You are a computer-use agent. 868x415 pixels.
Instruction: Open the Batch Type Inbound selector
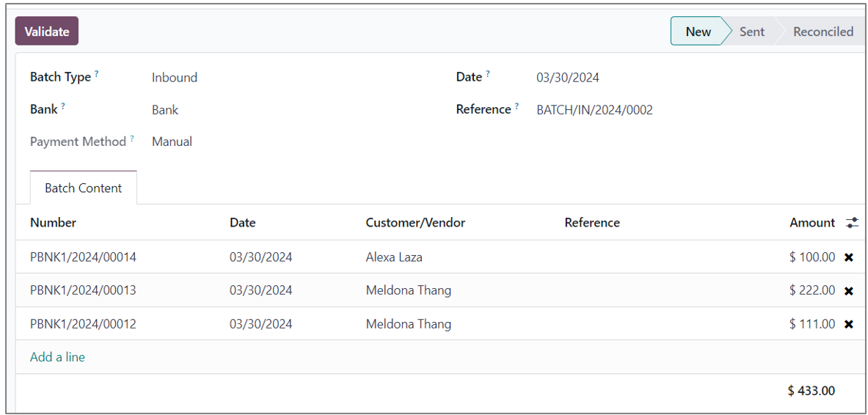(x=175, y=78)
